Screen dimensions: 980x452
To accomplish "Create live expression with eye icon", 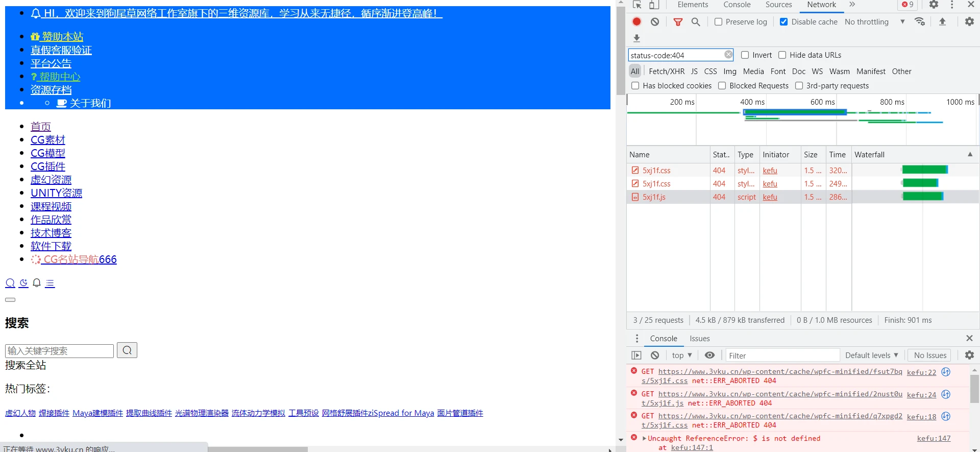I will click(709, 355).
